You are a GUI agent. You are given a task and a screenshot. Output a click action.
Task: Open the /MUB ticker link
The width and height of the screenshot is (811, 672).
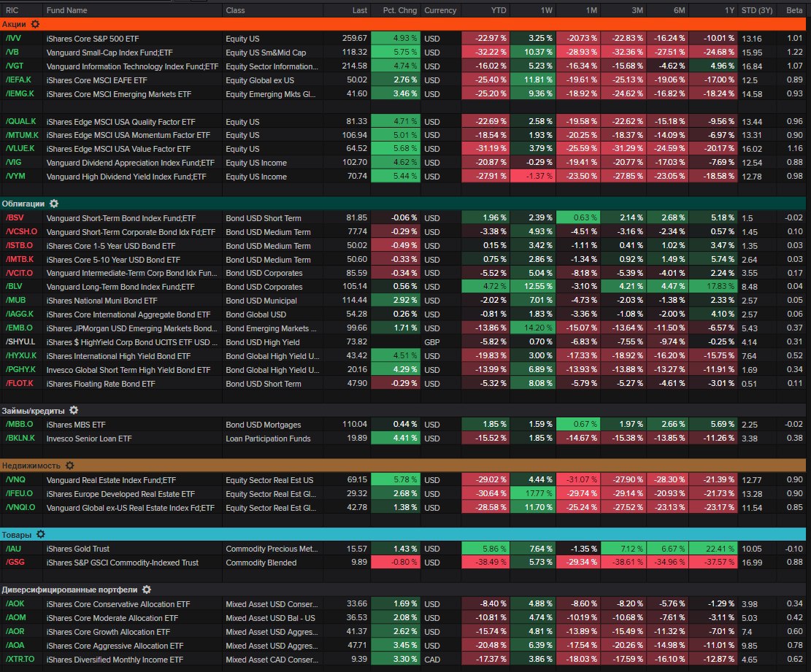[15, 301]
